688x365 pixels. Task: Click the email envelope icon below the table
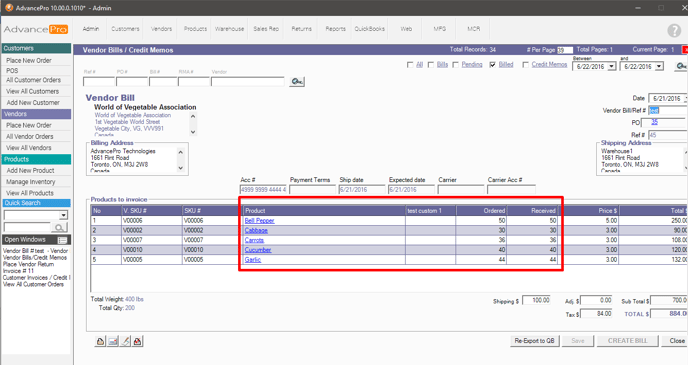(113, 341)
